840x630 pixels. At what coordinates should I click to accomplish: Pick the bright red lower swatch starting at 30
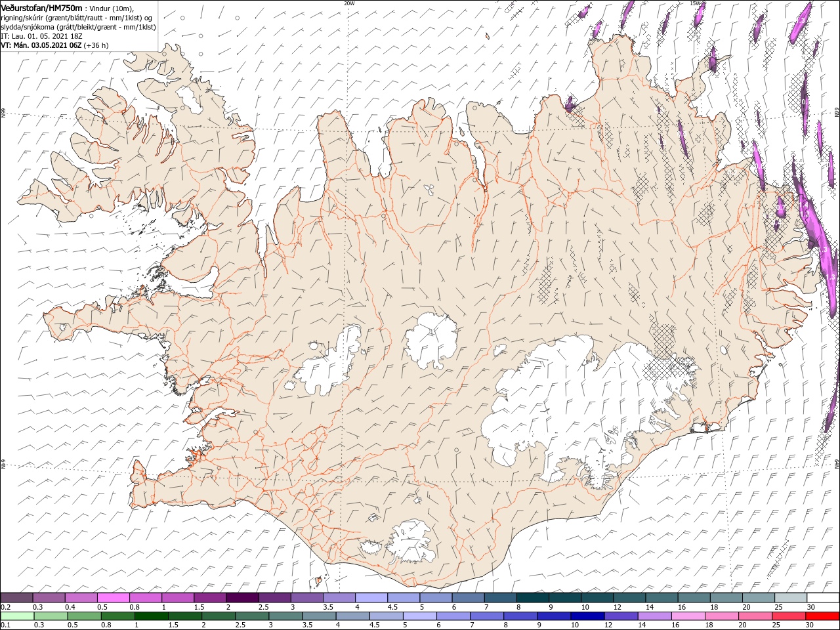[822, 616]
